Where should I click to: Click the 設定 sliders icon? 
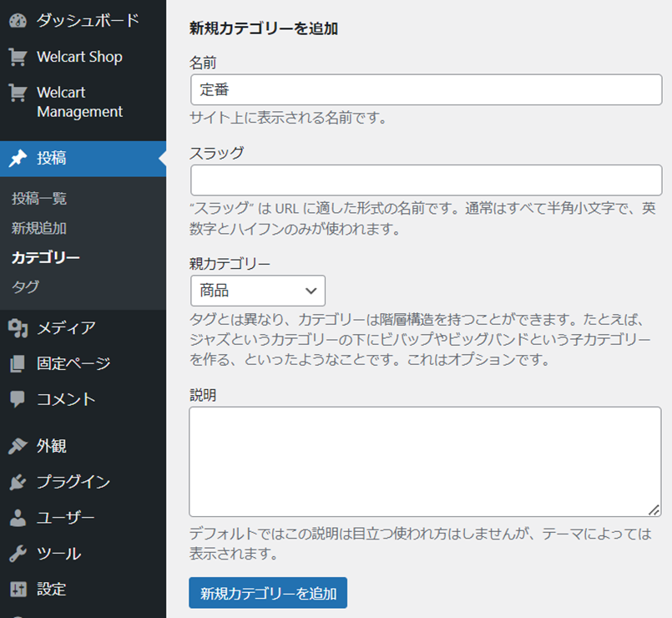pos(18,590)
